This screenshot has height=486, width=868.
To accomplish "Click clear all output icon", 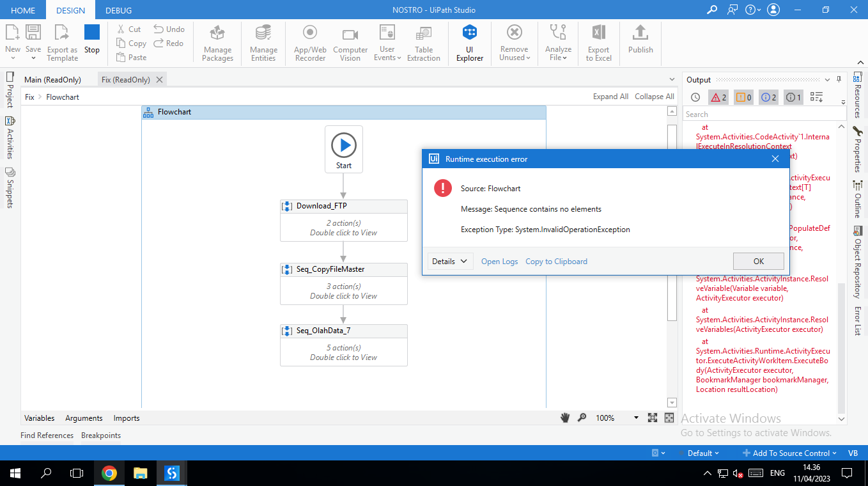I will pyautogui.click(x=816, y=97).
